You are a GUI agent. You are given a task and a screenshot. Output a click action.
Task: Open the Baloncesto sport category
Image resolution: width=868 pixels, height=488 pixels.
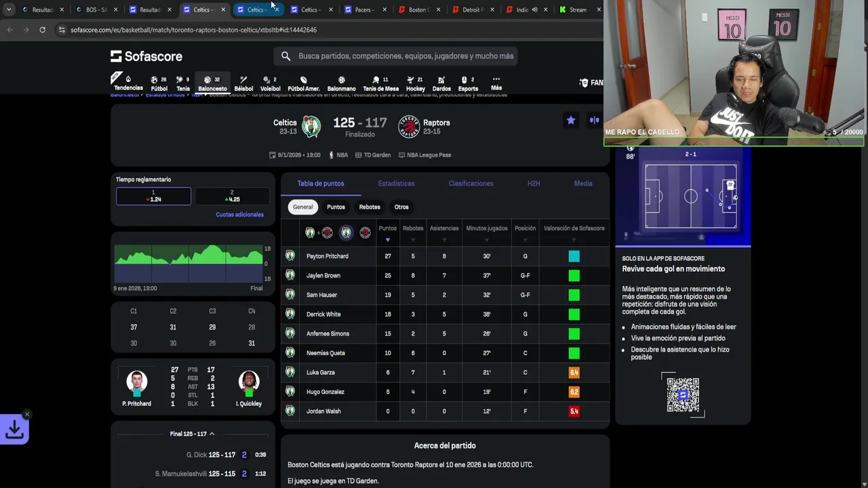212,83
